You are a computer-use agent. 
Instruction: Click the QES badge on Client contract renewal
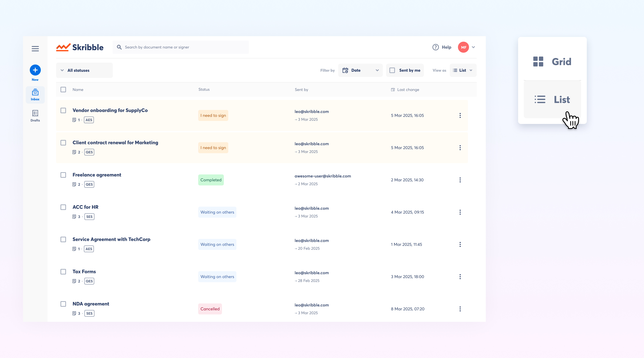89,152
